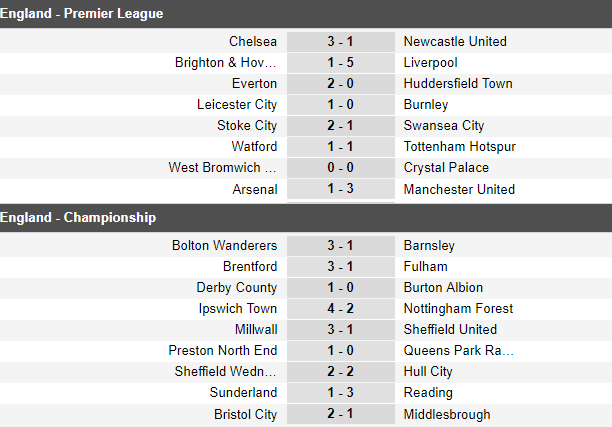Select the Ipswich Town 4 - 2 score

click(x=341, y=309)
